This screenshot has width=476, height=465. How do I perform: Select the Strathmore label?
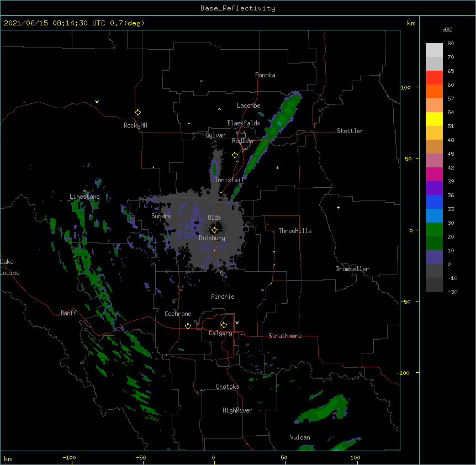click(285, 336)
